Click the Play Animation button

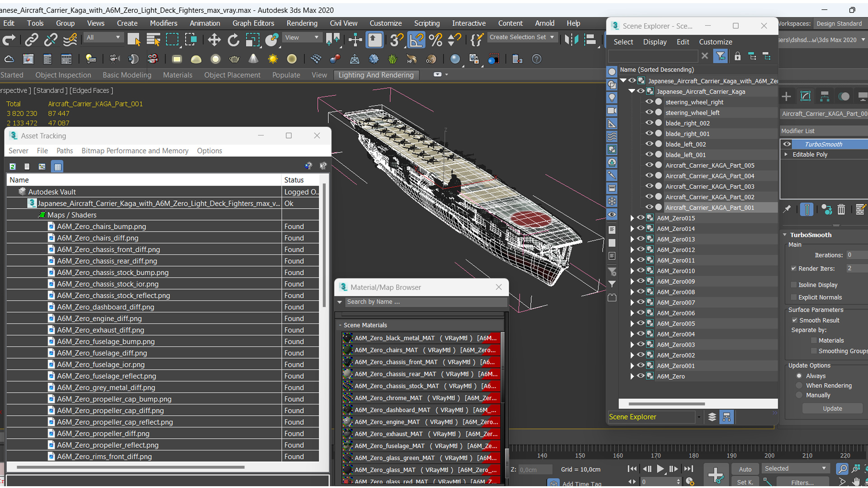[x=660, y=469]
